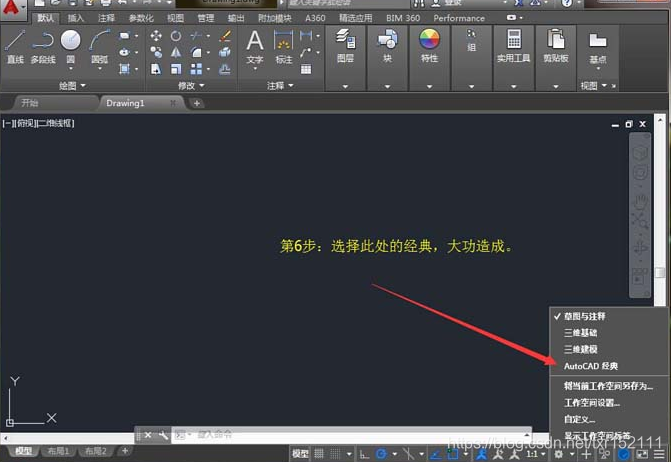Expand the 绘图 draw panel

click(x=72, y=86)
